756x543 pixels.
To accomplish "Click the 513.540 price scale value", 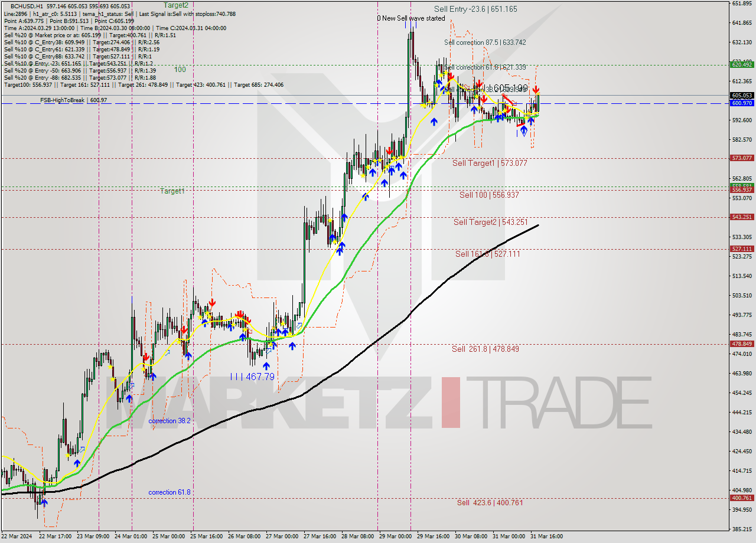I will [742, 276].
